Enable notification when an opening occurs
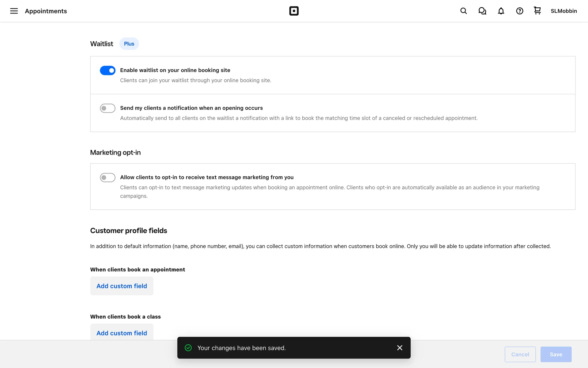This screenshot has height=368, width=588. (x=107, y=108)
